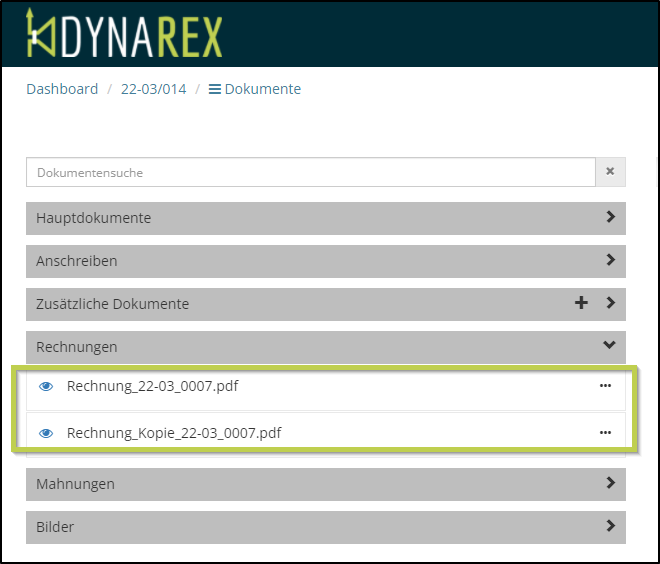This screenshot has width=660, height=564.
Task: Clear the document search with the x button
Action: point(610,172)
